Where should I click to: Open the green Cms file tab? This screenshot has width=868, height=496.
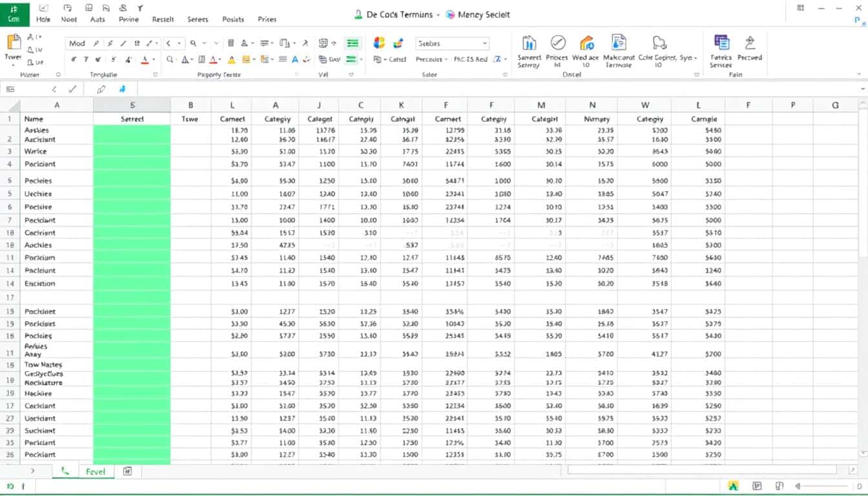coord(14,14)
